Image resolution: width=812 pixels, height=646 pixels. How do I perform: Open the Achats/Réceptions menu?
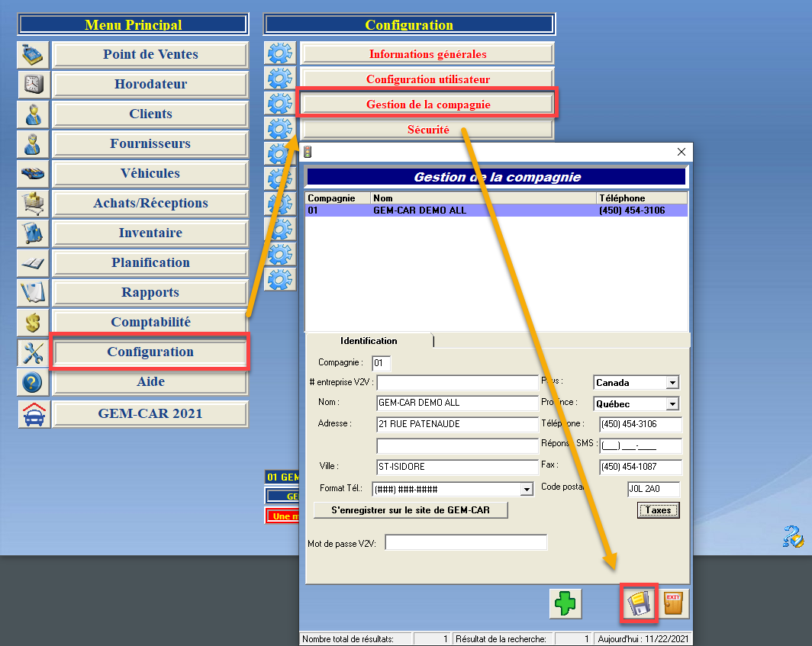pyautogui.click(x=150, y=203)
